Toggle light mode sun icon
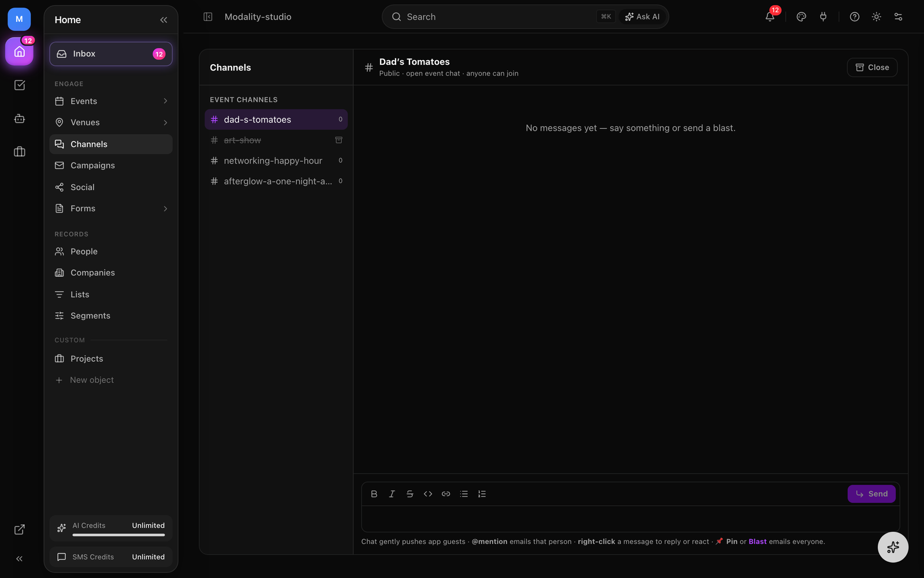This screenshot has width=924, height=578. coord(876,17)
